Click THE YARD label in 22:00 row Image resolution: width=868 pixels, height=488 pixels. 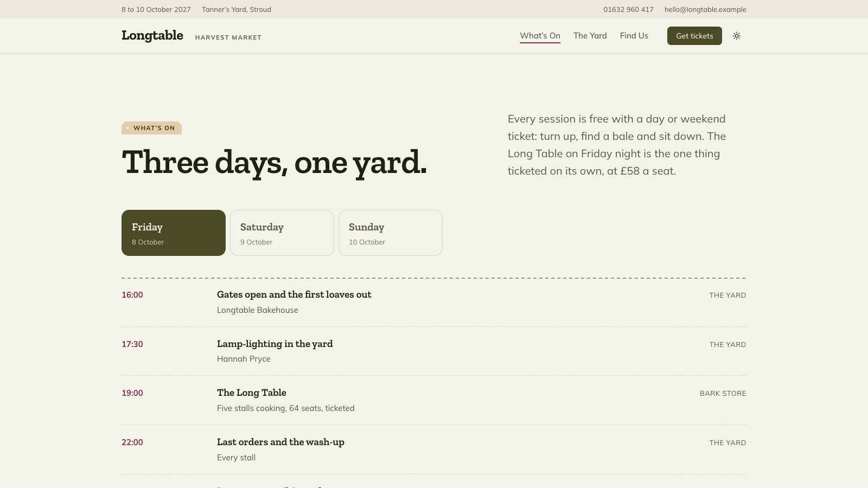pos(727,442)
